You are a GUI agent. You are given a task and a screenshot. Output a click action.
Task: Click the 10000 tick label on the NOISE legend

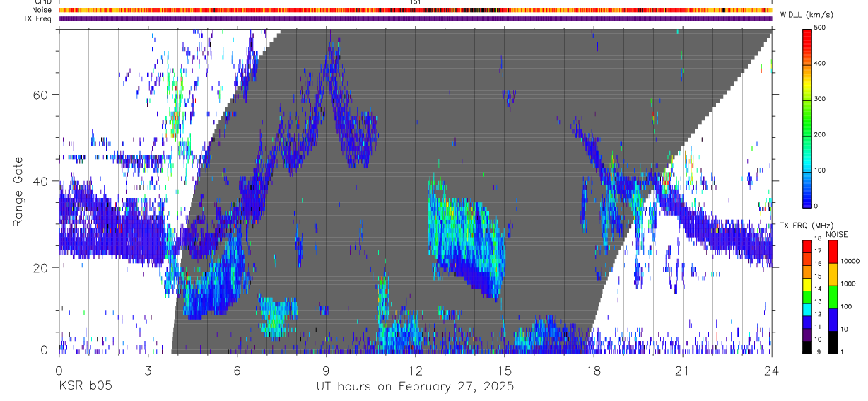coord(852,262)
